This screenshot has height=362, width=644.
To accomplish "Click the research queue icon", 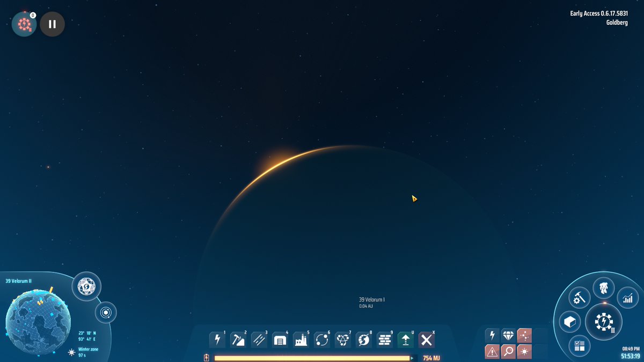I will click(24, 24).
